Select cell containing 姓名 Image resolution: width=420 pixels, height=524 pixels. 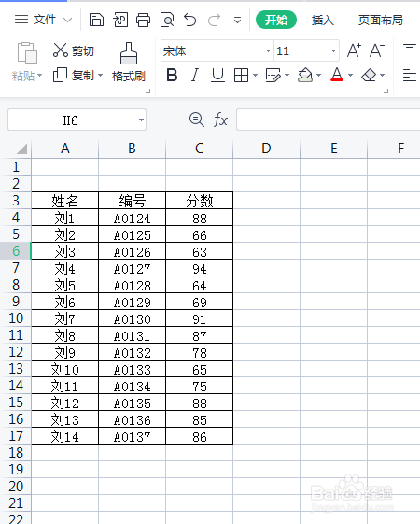(65, 201)
